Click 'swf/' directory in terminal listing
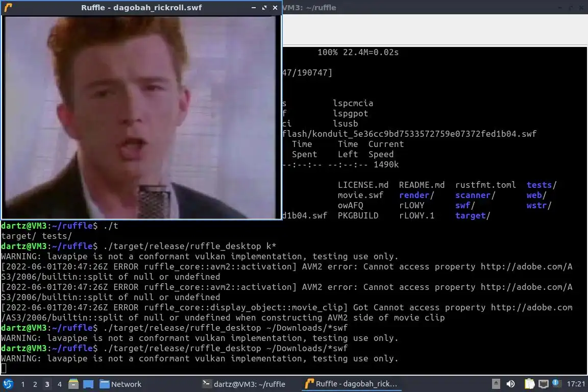 pyautogui.click(x=465, y=205)
